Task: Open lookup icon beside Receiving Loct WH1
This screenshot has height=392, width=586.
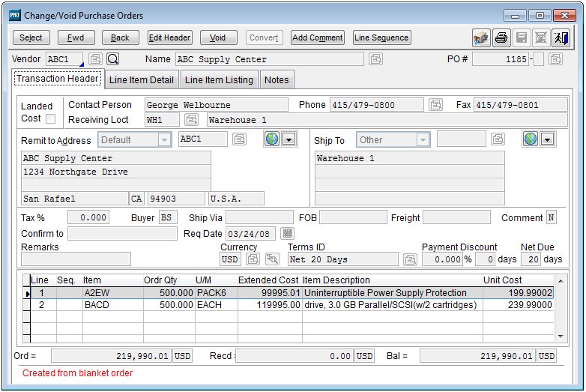Action: [x=191, y=120]
